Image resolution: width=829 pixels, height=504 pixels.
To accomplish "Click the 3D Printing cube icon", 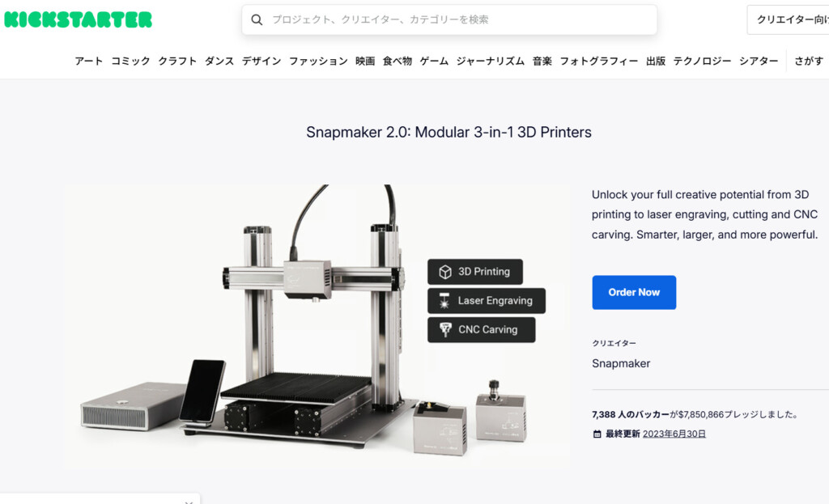I will pos(445,272).
